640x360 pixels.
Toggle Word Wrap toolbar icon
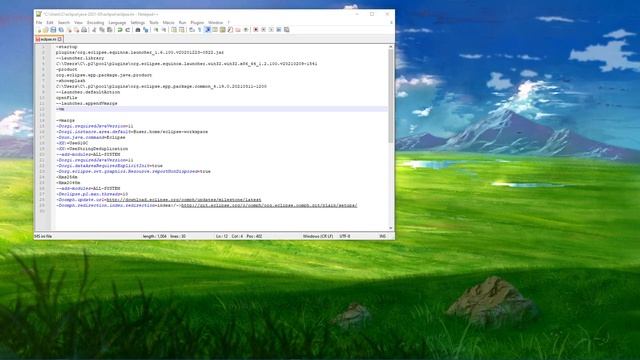191,30
